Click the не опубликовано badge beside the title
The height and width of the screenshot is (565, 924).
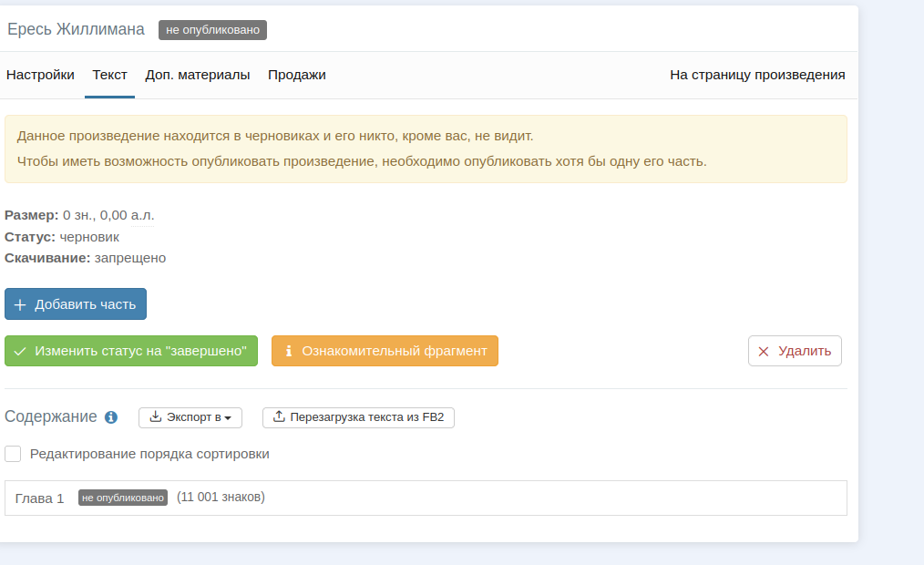(212, 30)
